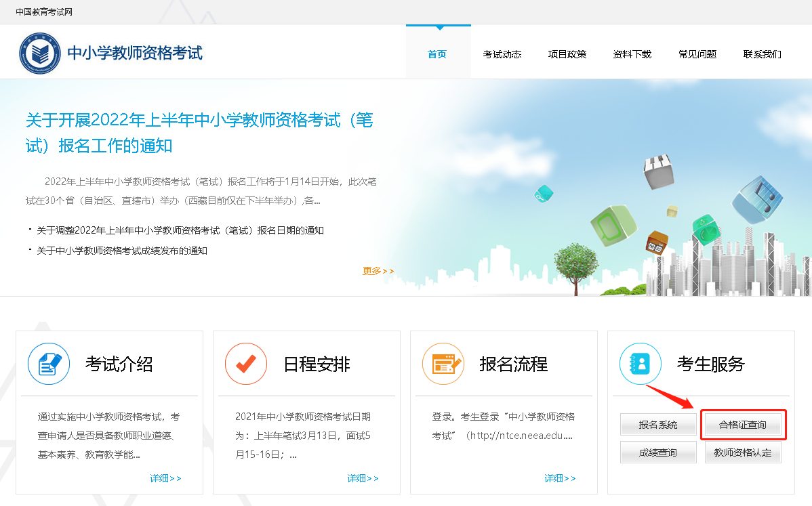
Task: Open the 首页 navigation tab
Action: click(x=437, y=54)
